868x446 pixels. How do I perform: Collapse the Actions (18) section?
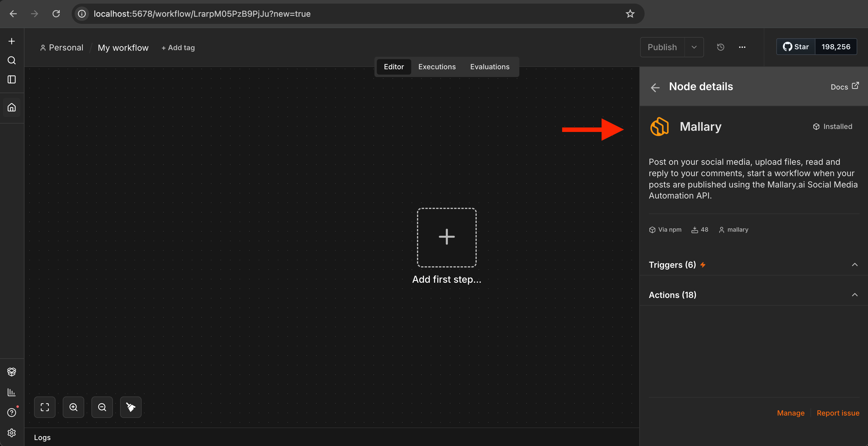[x=855, y=295]
